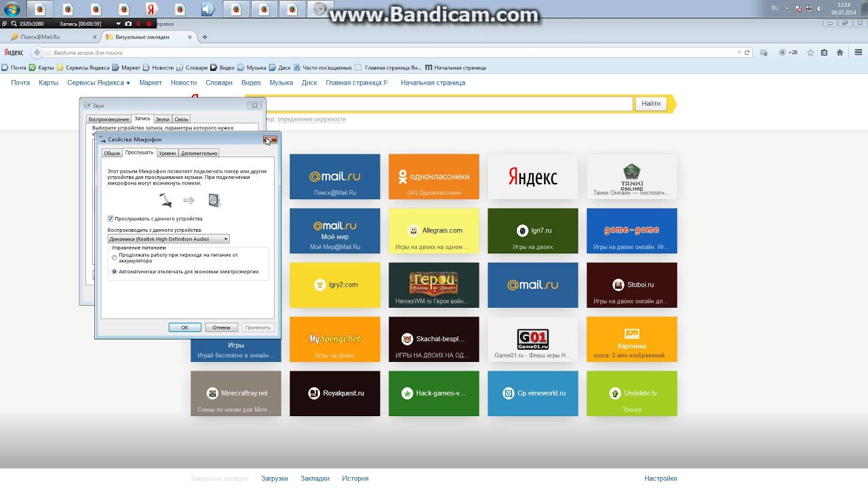Switch to Воспроизведение tab in Звук window
The height and width of the screenshot is (488, 868).
(x=108, y=119)
